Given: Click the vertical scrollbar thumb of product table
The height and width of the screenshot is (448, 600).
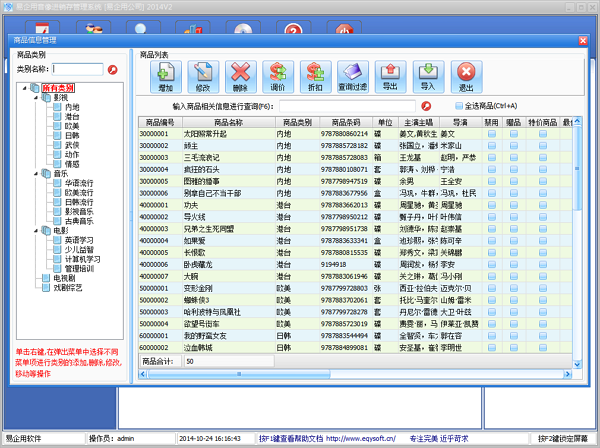Looking at the screenshot, I should 577,168.
